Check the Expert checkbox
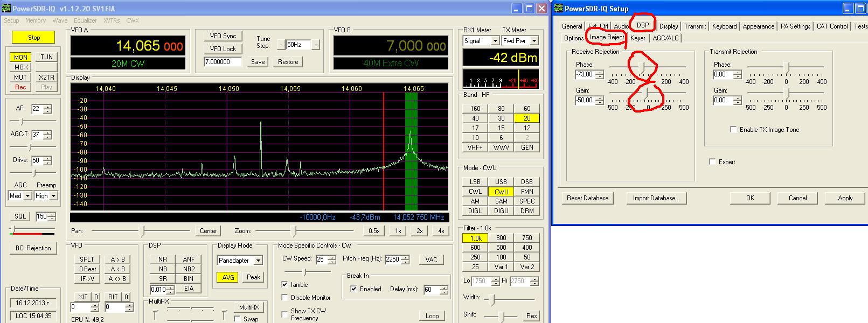 pyautogui.click(x=712, y=162)
